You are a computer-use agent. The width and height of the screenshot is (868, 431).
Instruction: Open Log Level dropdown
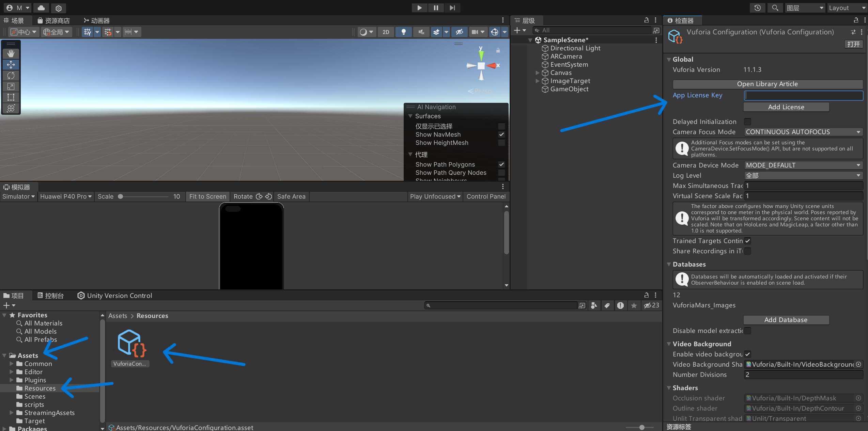point(803,175)
